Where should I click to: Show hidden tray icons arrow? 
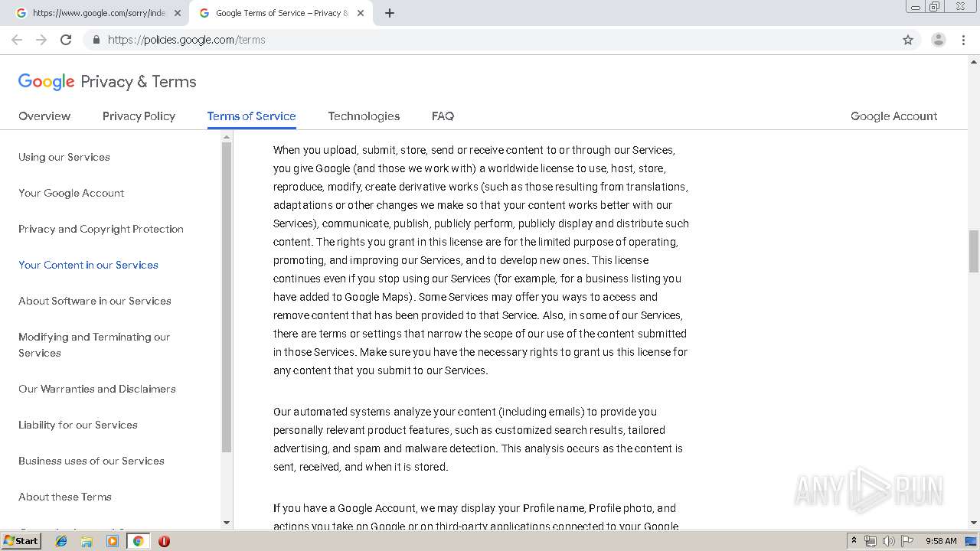(x=854, y=541)
